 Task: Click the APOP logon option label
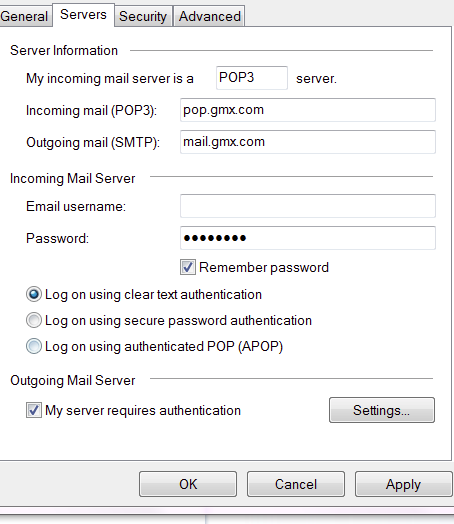point(164,347)
